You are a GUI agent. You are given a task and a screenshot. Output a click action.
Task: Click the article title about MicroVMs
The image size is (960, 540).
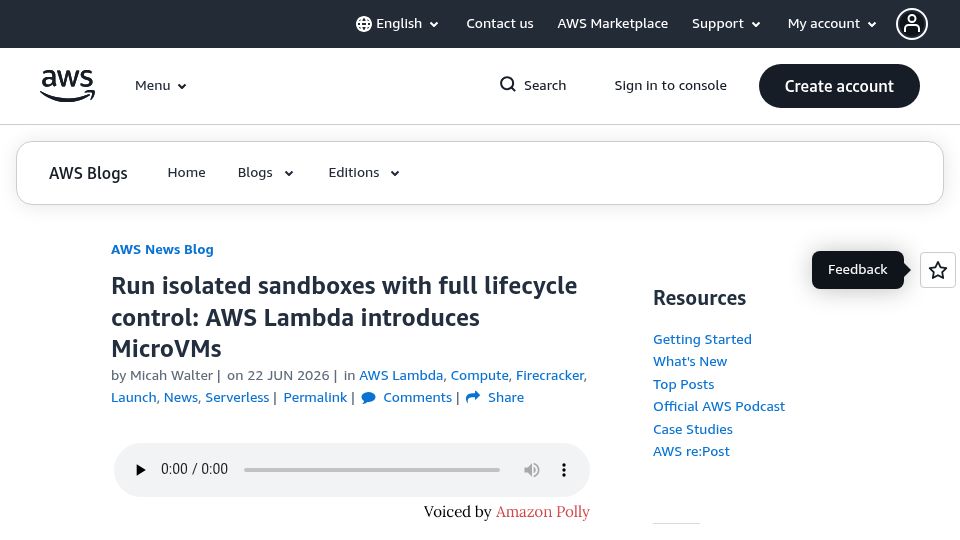point(344,317)
